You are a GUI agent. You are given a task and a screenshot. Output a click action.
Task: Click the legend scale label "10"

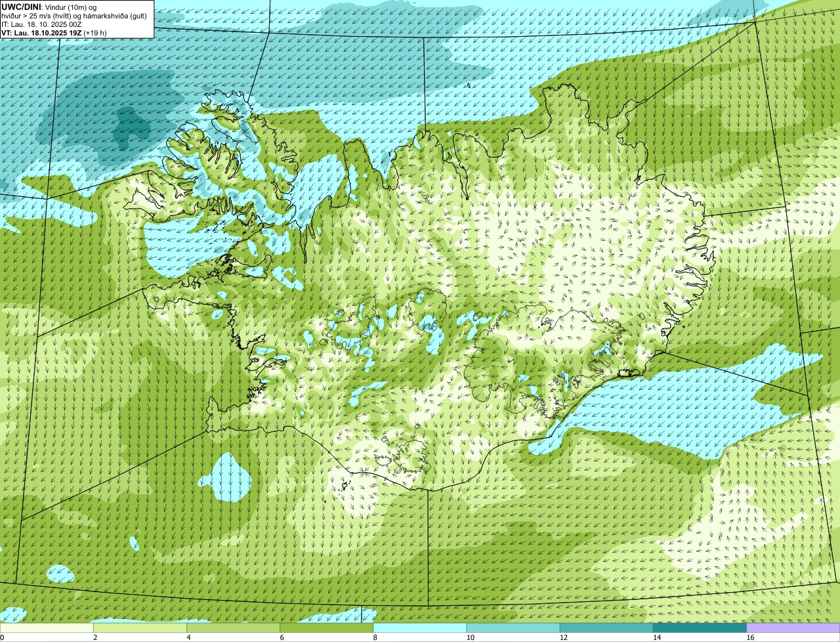pos(470,637)
